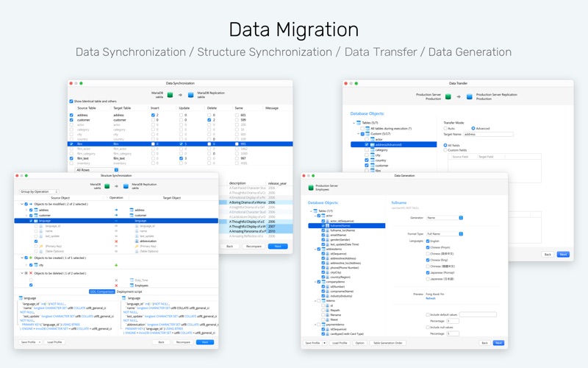
Task: Click the blue MariaDB Replication target database icon
Action: point(190,95)
